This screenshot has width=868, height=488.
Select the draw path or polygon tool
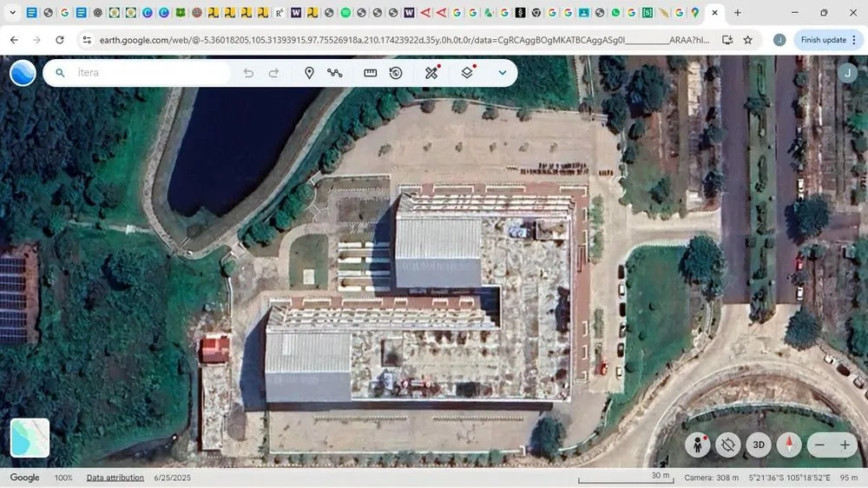pyautogui.click(x=335, y=73)
